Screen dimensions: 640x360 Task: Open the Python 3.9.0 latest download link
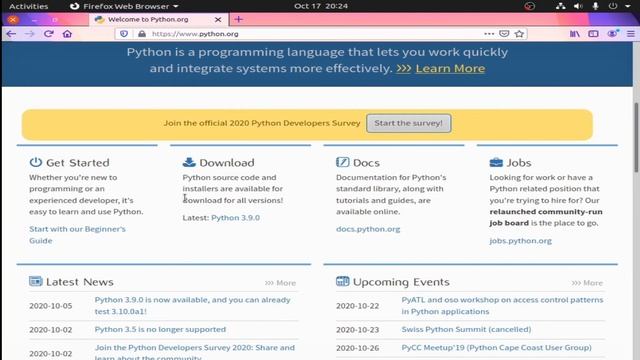point(236,218)
